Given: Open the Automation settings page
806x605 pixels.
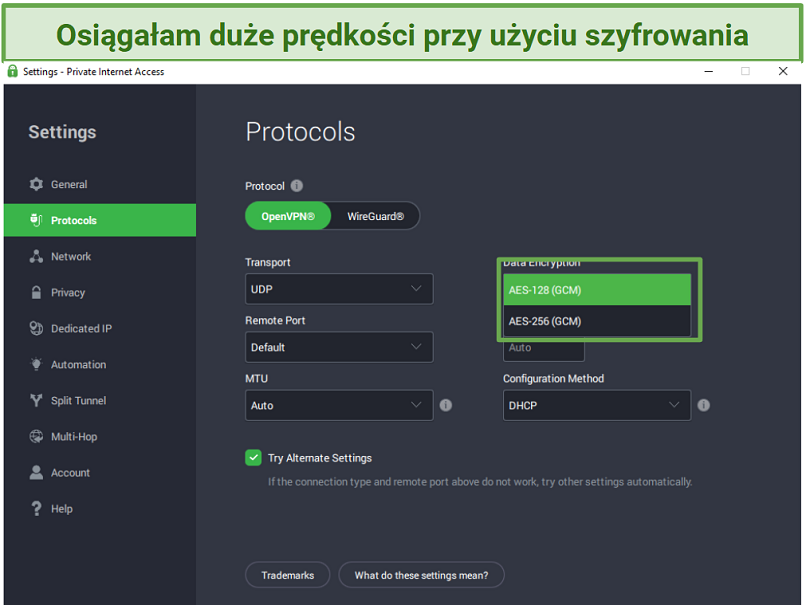Looking at the screenshot, I should [x=100, y=364].
